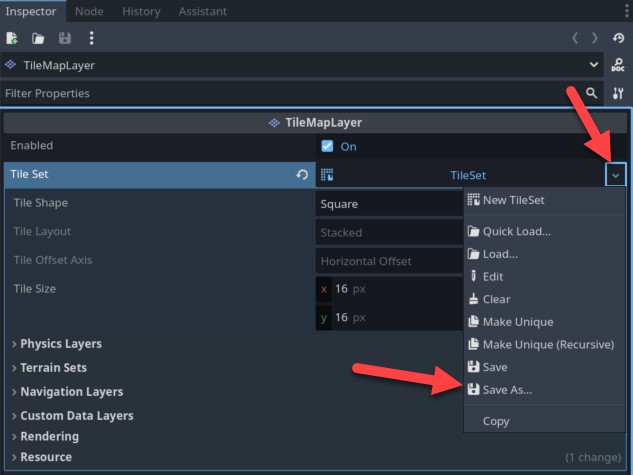Create a new resource via toolbar icon

12,38
